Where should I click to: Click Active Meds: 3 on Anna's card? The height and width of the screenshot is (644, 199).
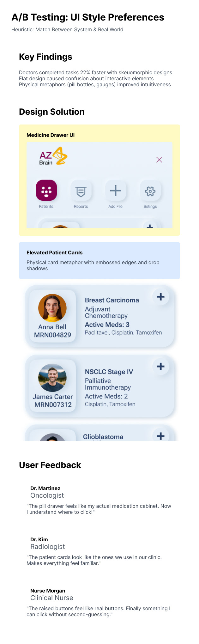pos(107,325)
